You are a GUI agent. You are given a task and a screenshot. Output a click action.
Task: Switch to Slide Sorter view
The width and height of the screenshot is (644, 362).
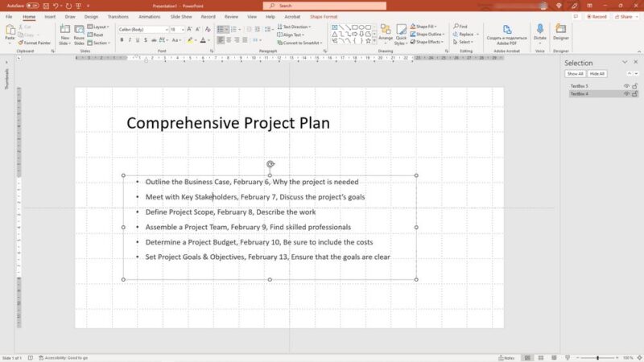[x=540, y=357]
